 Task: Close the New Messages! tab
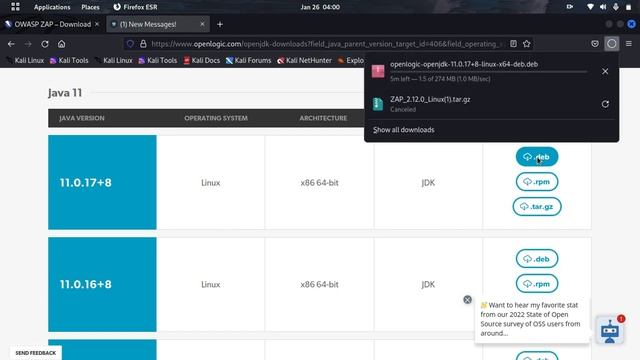[202, 24]
